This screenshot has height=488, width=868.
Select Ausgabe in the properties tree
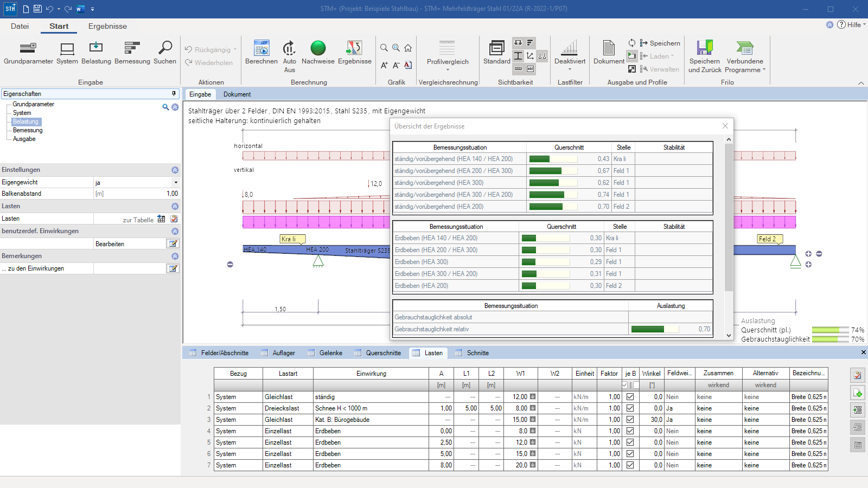point(24,139)
